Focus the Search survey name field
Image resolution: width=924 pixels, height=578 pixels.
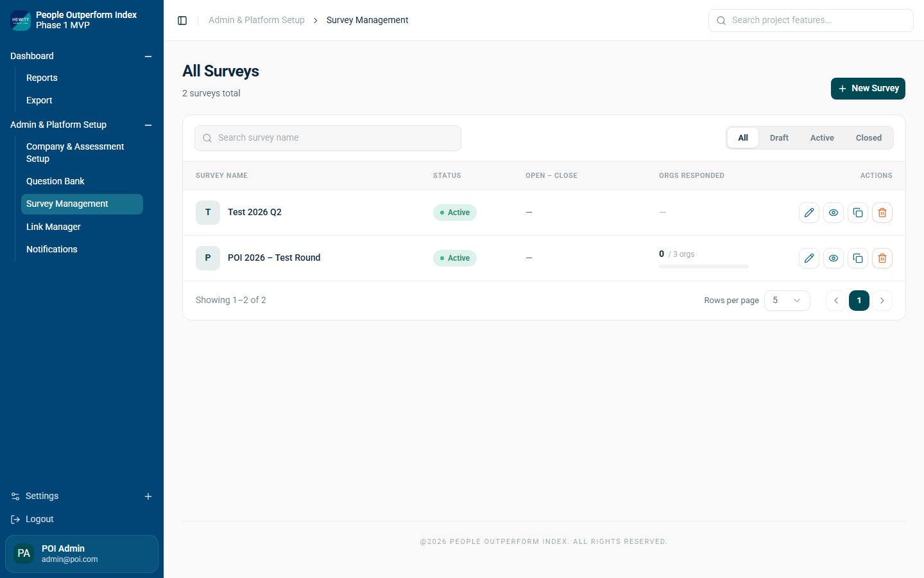(x=328, y=138)
